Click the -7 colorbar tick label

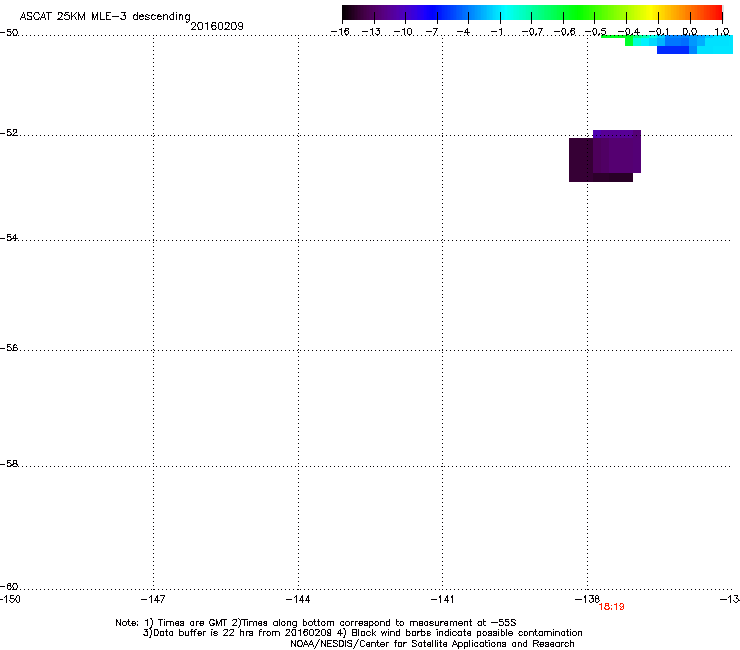(432, 32)
